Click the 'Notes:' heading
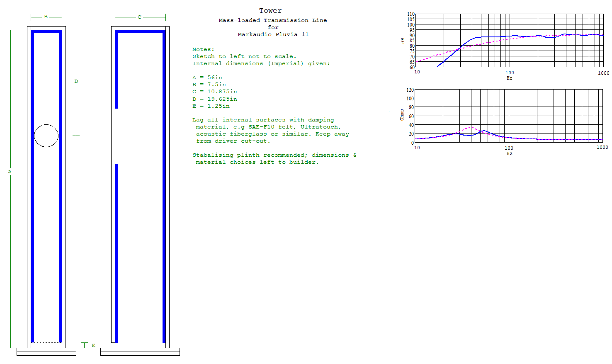The image size is (612, 364). click(x=203, y=49)
